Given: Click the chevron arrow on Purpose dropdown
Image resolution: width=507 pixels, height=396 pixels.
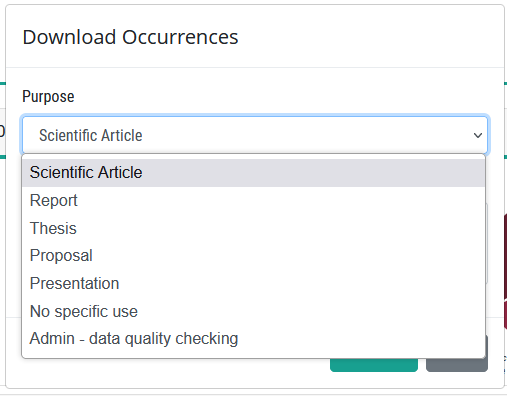Looking at the screenshot, I should [x=478, y=136].
